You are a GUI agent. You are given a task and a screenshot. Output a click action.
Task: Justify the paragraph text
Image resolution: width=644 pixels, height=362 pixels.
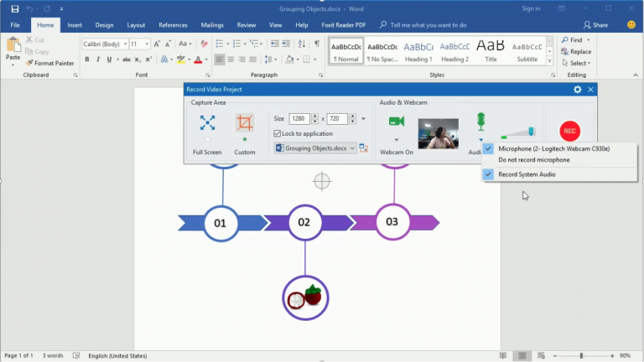tap(253, 59)
